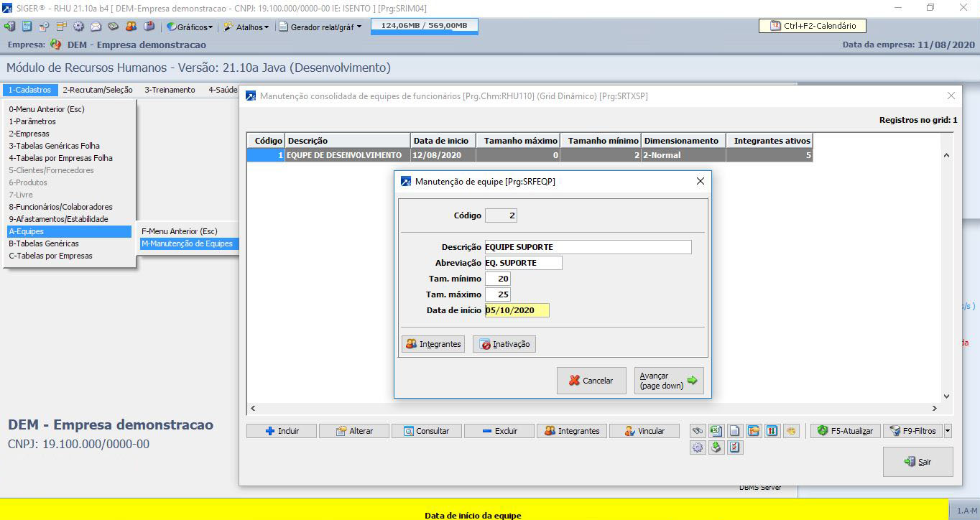Click the Descrição input field

(588, 247)
